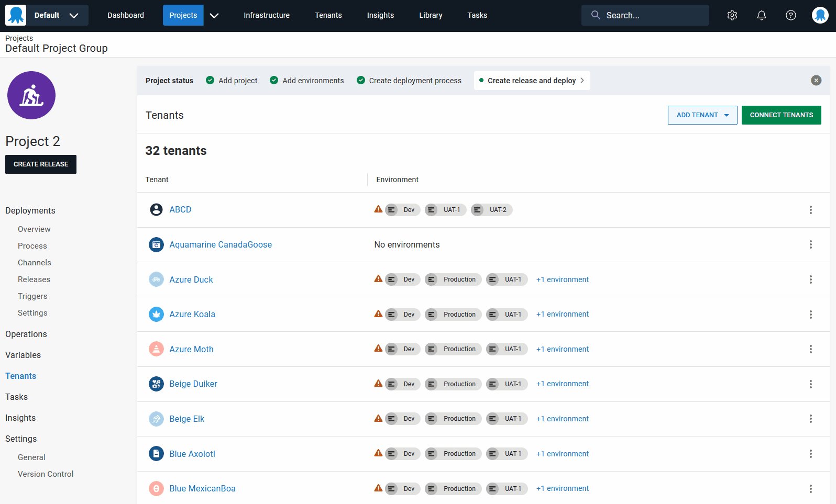
Task: Click the Create deployment process step
Action: [x=409, y=81]
